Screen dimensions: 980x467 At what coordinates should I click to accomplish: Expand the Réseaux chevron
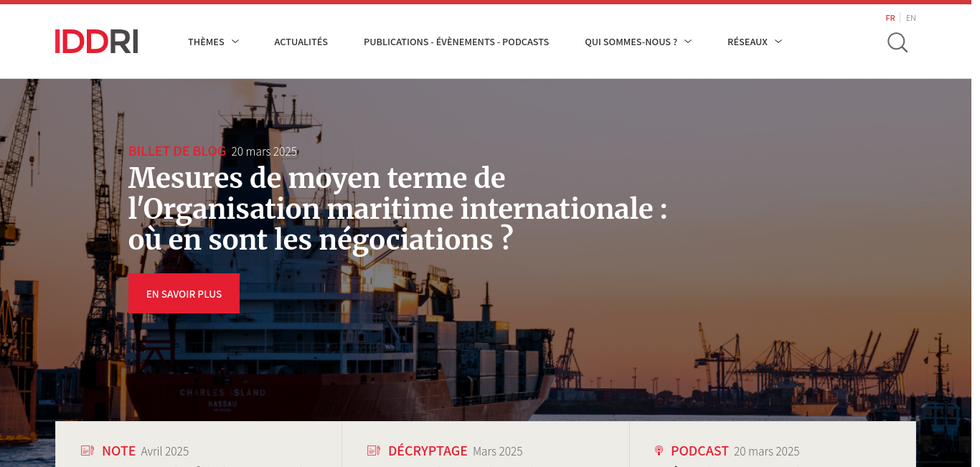[778, 42]
